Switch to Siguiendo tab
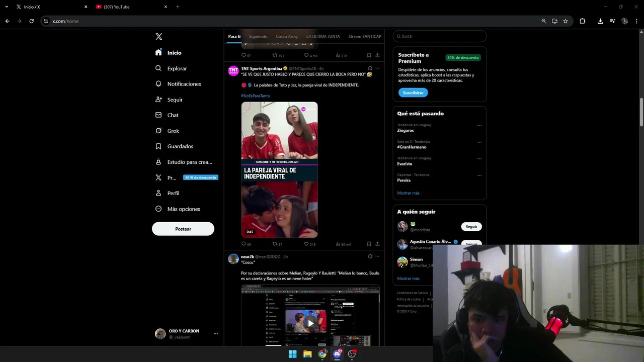Image resolution: width=644 pixels, height=362 pixels. (x=258, y=36)
